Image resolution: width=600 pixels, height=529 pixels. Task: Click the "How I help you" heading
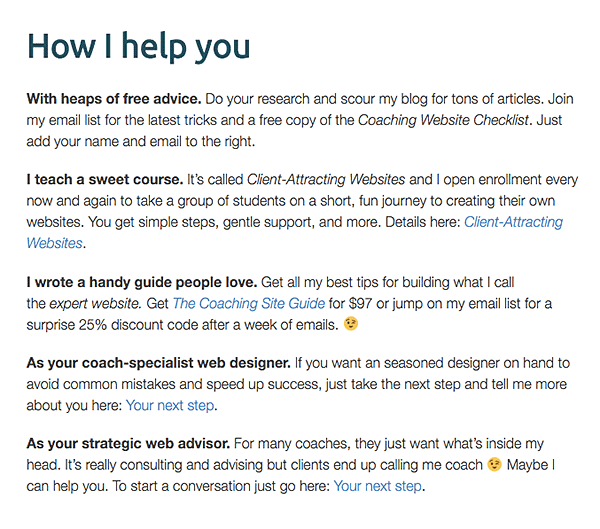pos(139,47)
